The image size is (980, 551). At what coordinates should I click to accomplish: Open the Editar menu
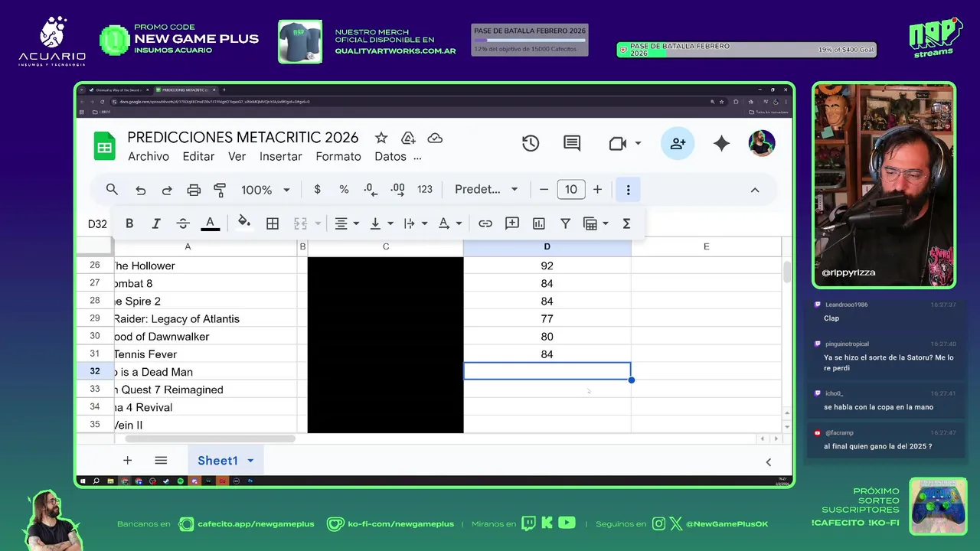(198, 156)
